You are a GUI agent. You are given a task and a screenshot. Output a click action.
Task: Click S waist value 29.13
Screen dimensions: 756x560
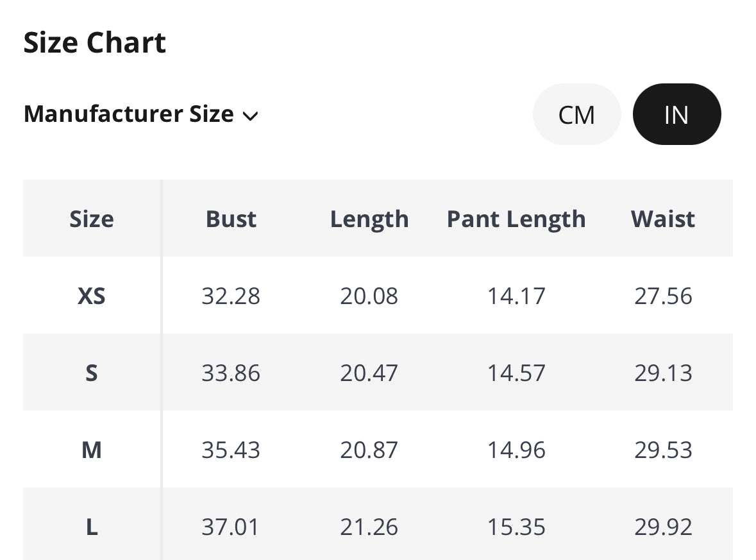(x=663, y=373)
